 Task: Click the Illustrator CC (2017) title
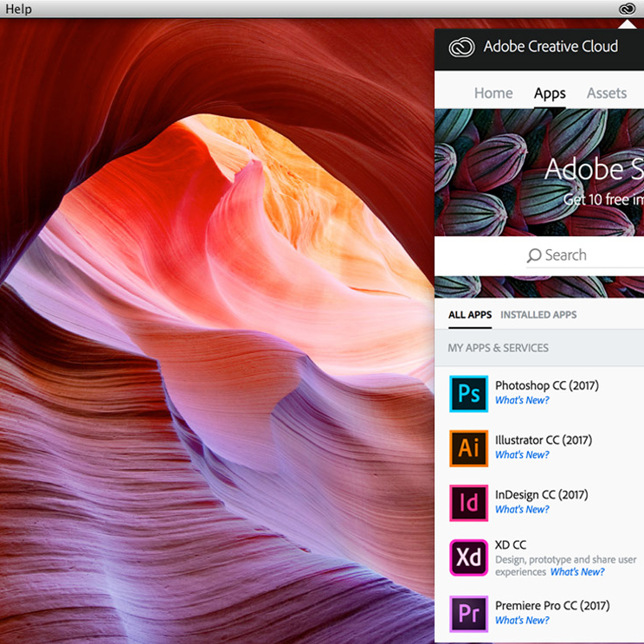544,441
